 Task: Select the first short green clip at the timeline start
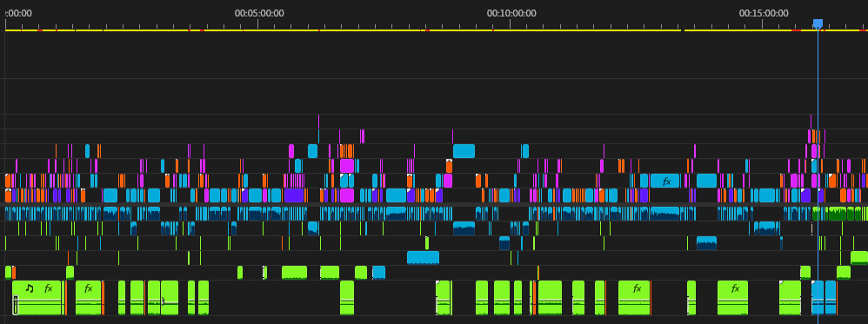tap(9, 272)
